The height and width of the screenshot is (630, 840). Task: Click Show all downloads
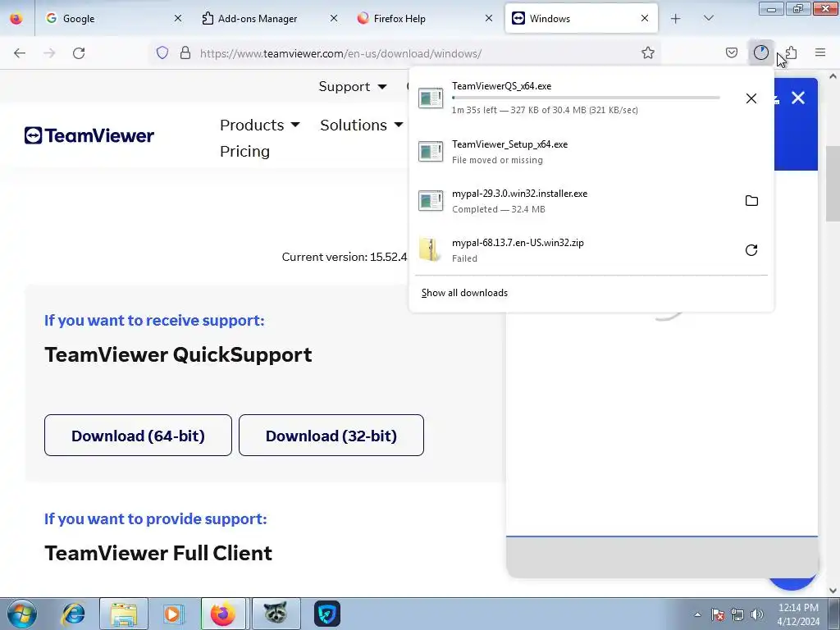click(x=464, y=293)
